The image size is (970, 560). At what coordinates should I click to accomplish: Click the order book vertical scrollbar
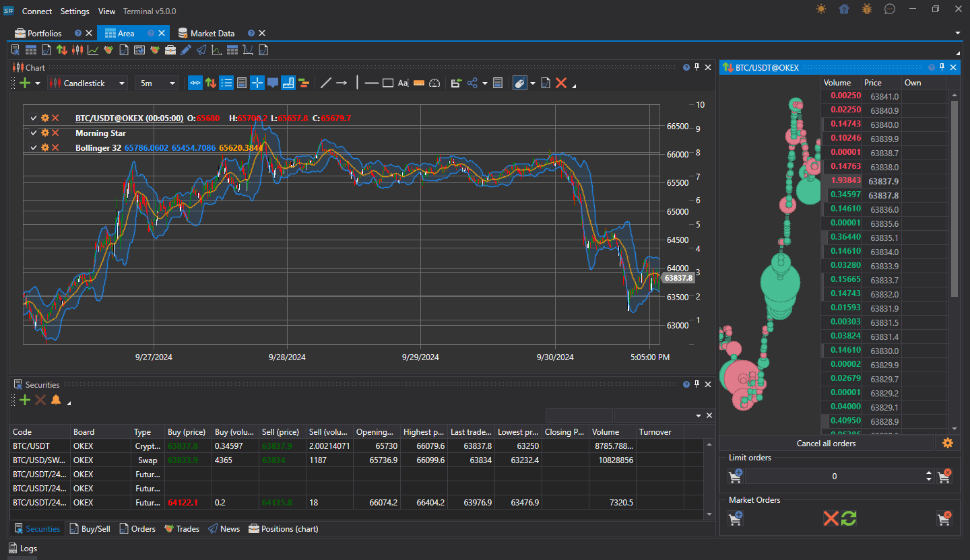pyautogui.click(x=954, y=199)
